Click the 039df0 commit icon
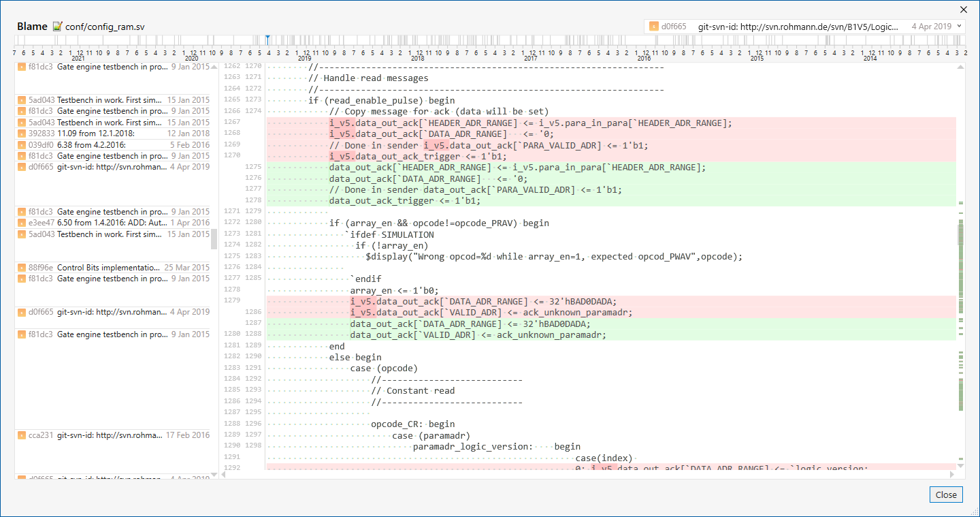Image resolution: width=980 pixels, height=517 pixels. (x=22, y=145)
